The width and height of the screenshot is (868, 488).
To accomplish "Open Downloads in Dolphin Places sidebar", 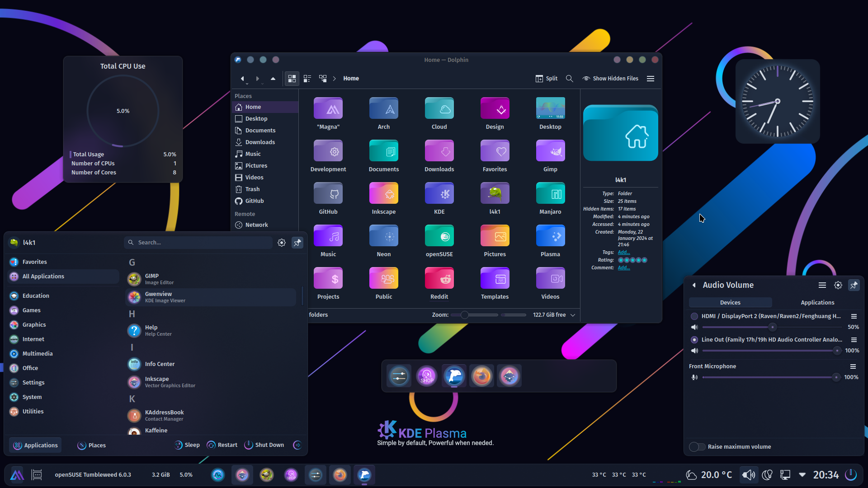I will coord(265,142).
